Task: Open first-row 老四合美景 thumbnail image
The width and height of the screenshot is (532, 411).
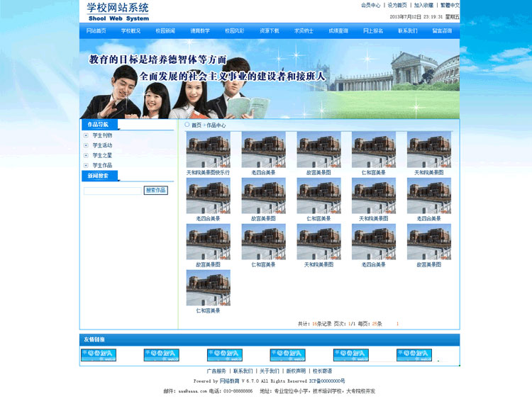Action: click(264, 150)
